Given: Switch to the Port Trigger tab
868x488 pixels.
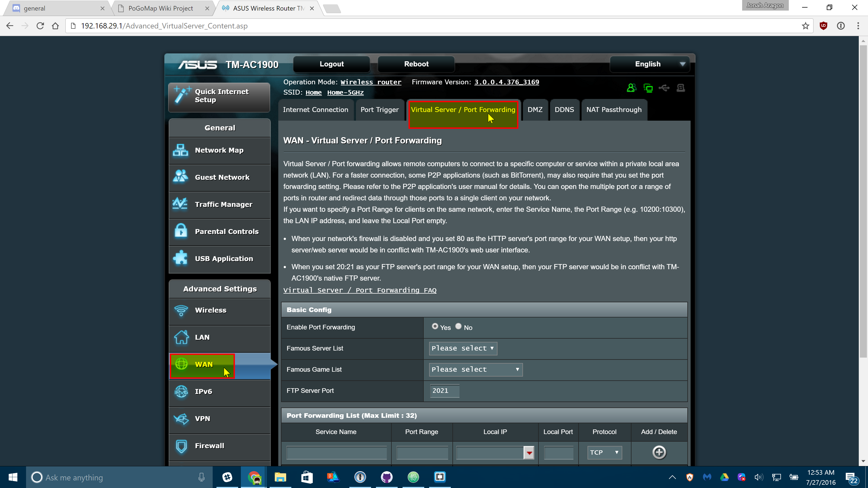Looking at the screenshot, I should pyautogui.click(x=379, y=110).
